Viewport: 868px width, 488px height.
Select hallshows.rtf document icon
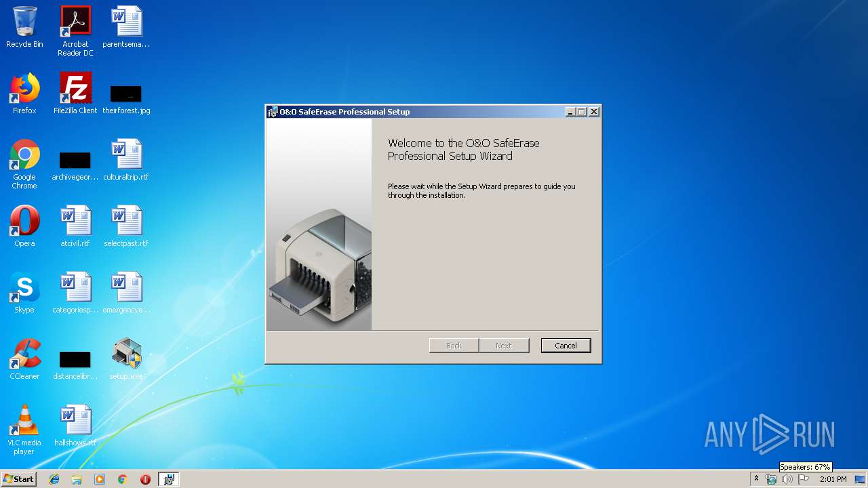click(75, 426)
